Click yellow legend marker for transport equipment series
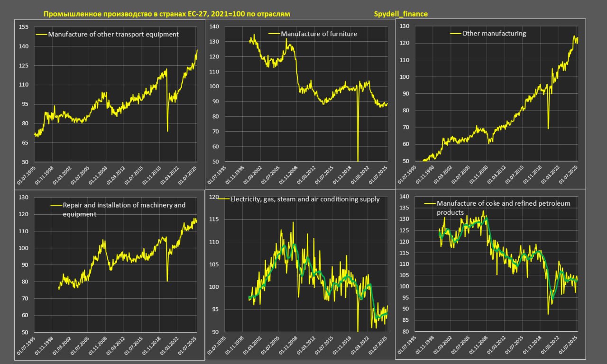Image resolution: width=607 pixels, height=364 pixels. coord(41,34)
